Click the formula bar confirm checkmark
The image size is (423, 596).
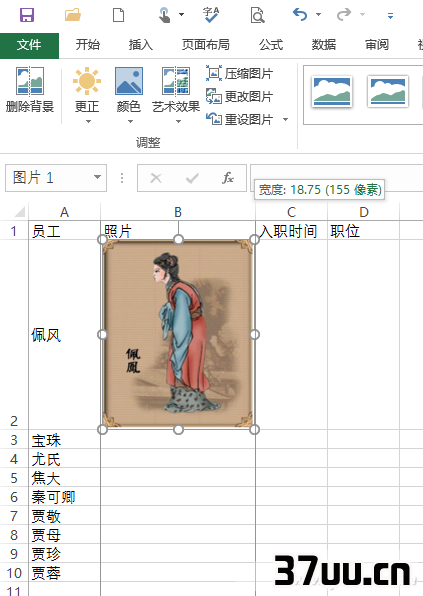coord(192,178)
